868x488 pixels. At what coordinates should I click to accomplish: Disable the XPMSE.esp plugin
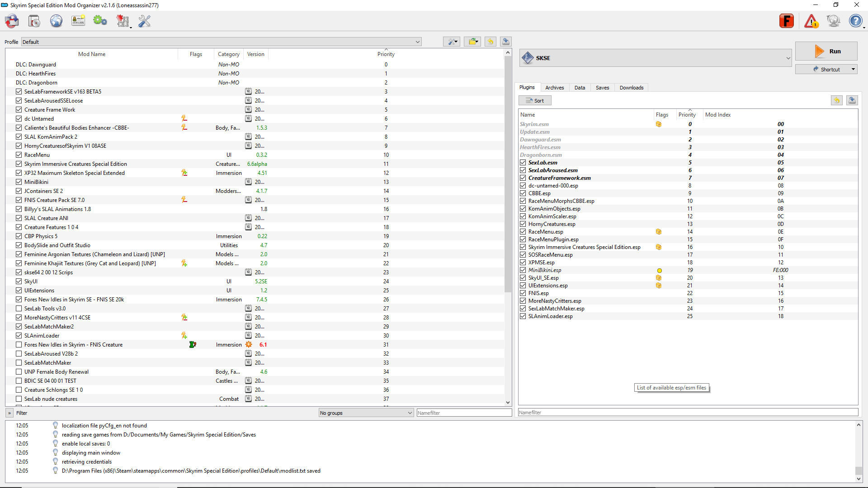coord(523,263)
